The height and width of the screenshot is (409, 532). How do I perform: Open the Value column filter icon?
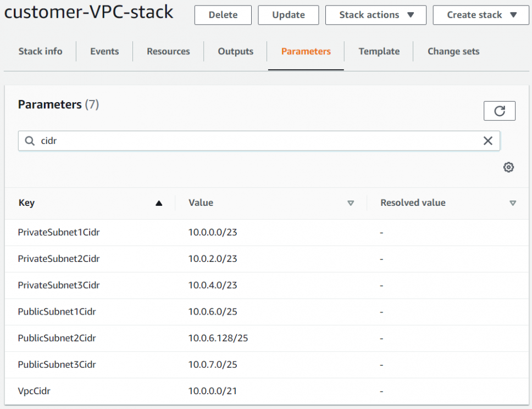pos(351,203)
